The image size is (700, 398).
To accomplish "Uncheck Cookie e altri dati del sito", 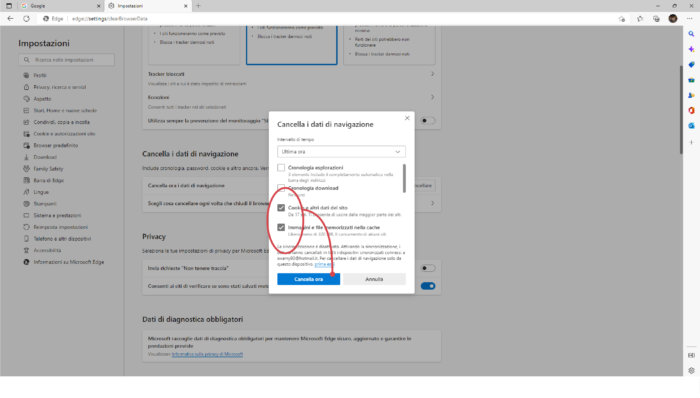I will point(281,207).
